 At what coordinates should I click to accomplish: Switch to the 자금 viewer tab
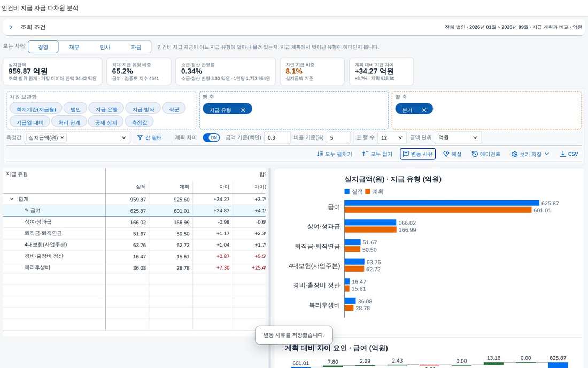(136, 47)
